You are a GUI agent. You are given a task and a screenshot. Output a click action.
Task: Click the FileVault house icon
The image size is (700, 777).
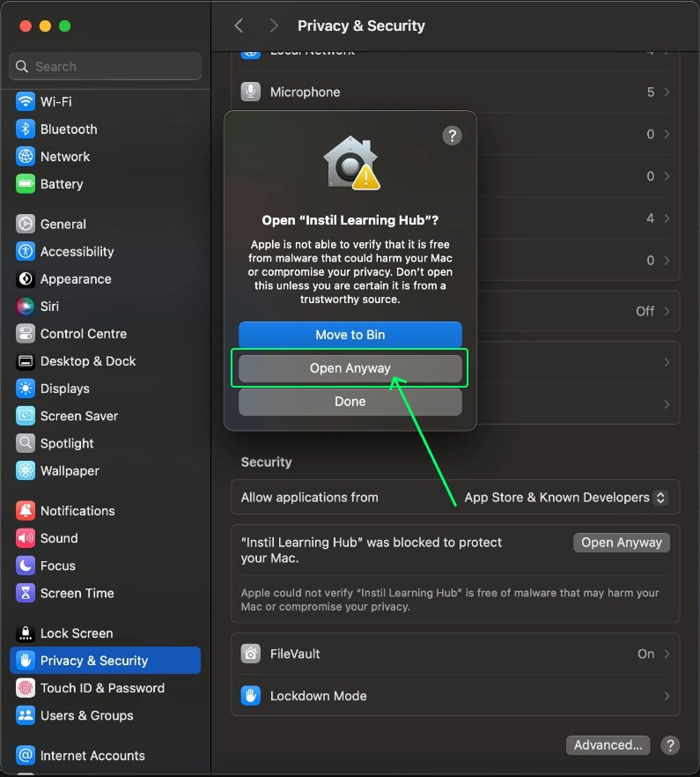tap(251, 654)
